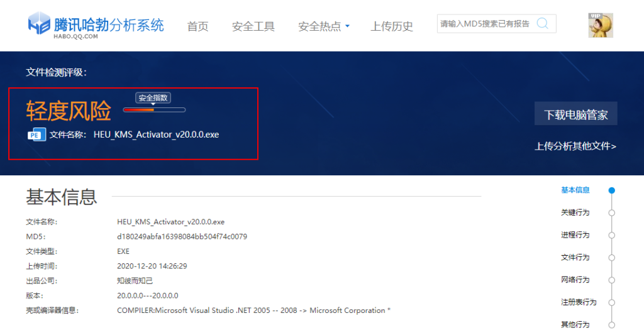The image size is (644, 333).
Task: Click the 上传分析其他文件 link
Action: tap(575, 146)
